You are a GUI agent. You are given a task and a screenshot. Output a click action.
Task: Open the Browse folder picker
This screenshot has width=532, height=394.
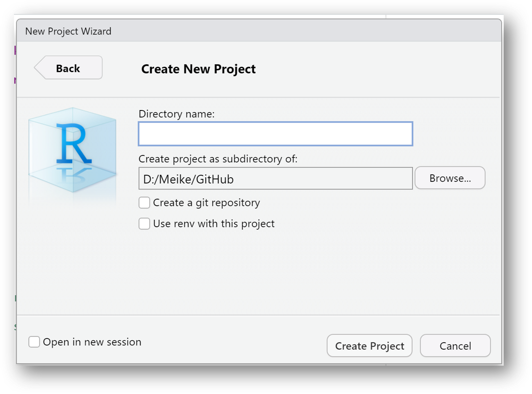(x=450, y=178)
